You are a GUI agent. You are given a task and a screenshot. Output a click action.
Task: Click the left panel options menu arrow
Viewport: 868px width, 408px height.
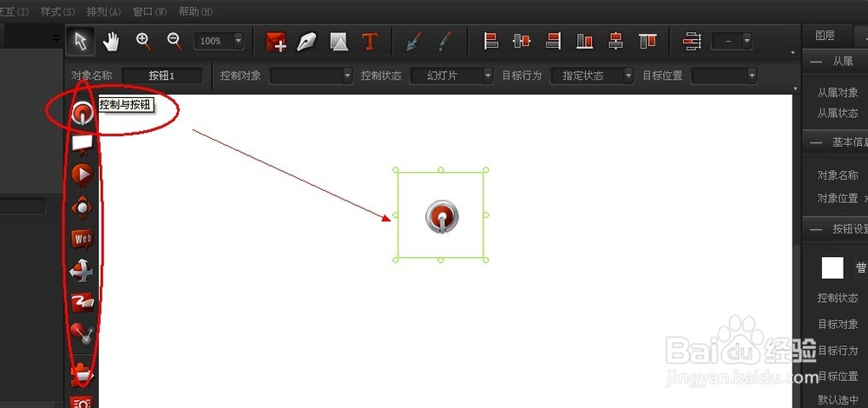click(x=56, y=38)
